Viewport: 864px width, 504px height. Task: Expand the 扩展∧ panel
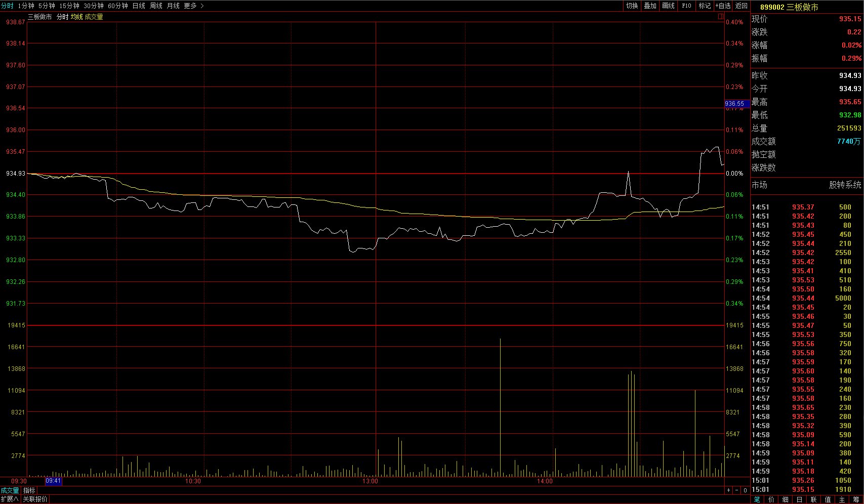[x=10, y=499]
